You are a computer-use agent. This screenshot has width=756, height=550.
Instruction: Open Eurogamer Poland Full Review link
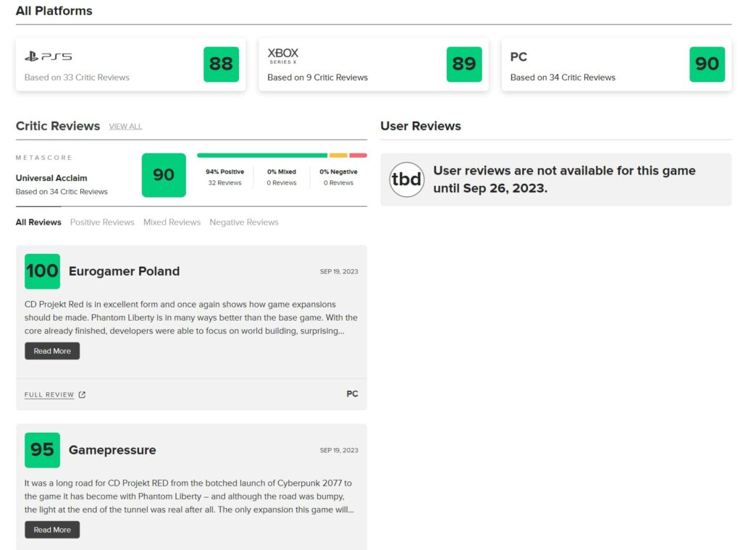point(49,395)
